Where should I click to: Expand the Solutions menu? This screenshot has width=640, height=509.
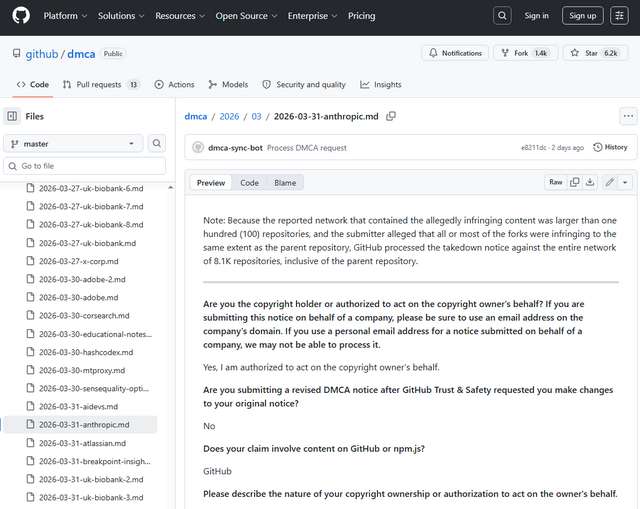121,16
